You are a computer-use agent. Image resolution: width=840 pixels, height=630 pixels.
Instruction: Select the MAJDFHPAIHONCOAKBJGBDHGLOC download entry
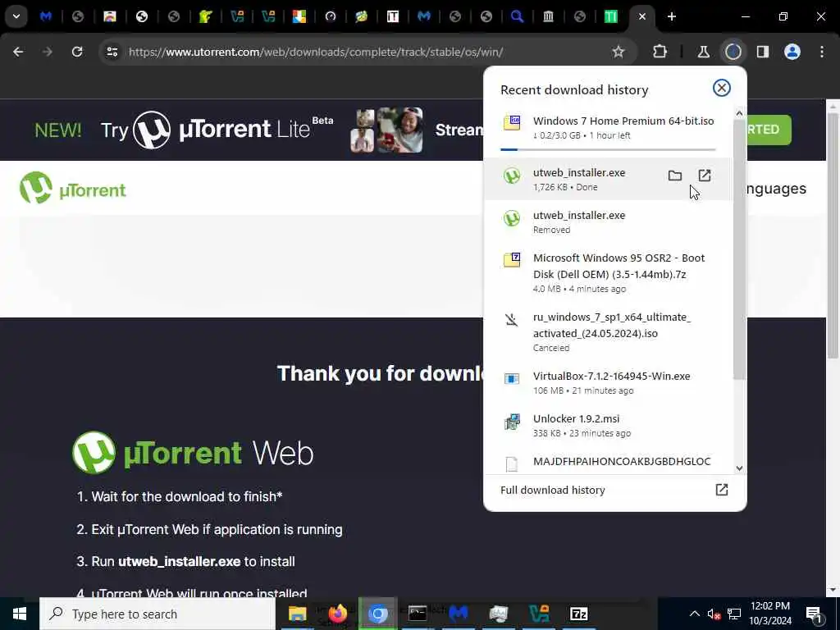point(609,462)
